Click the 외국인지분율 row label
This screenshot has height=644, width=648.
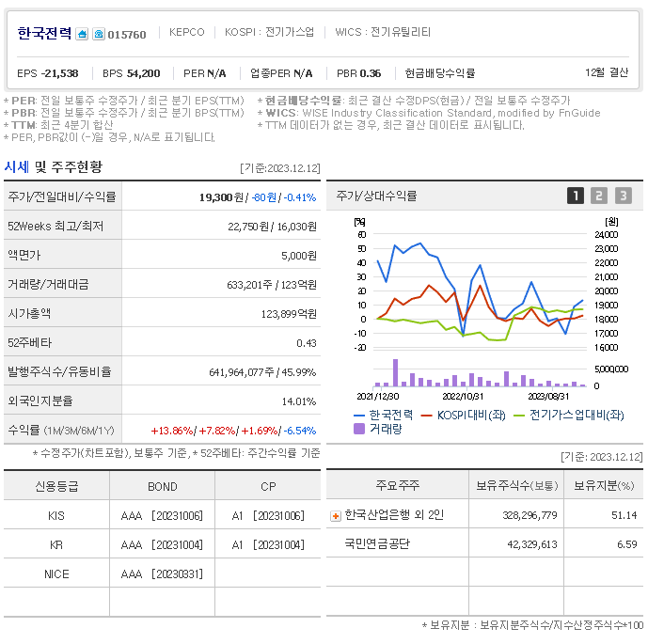40,401
